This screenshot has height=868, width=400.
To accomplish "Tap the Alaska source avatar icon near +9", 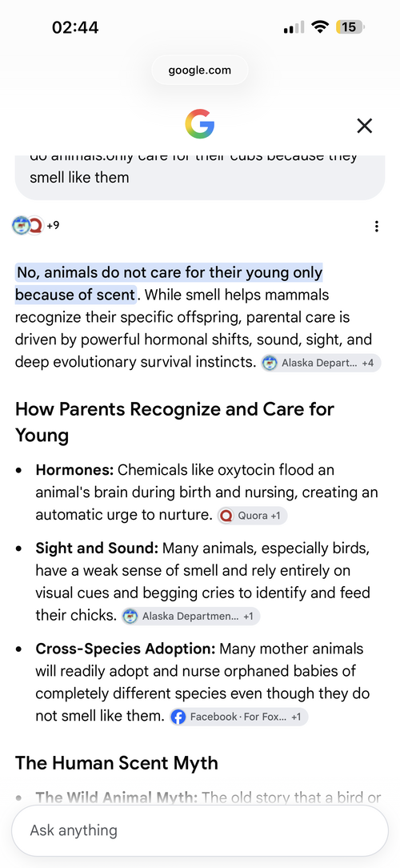I will (x=21, y=225).
